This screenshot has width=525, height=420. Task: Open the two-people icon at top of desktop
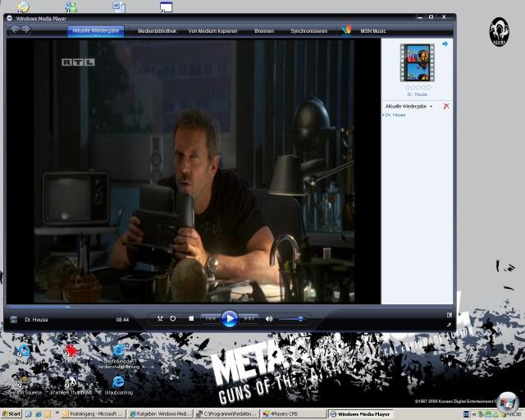(71, 7)
